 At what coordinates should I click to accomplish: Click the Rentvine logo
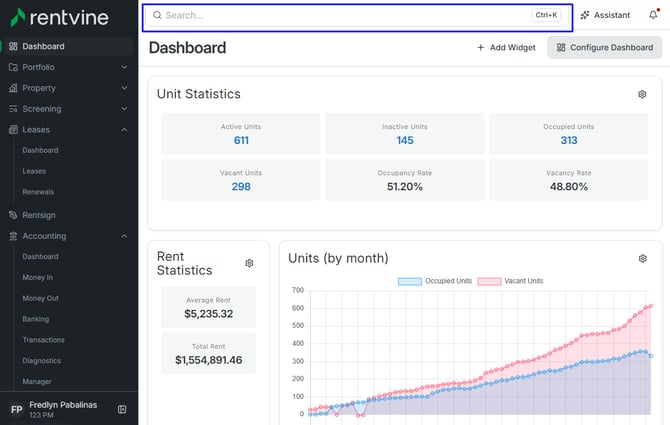click(x=60, y=18)
